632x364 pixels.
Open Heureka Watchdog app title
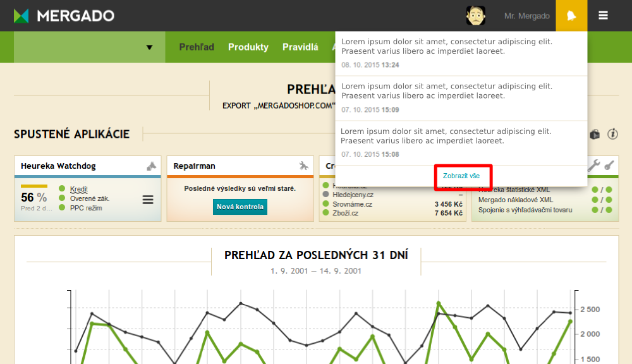[x=58, y=166]
